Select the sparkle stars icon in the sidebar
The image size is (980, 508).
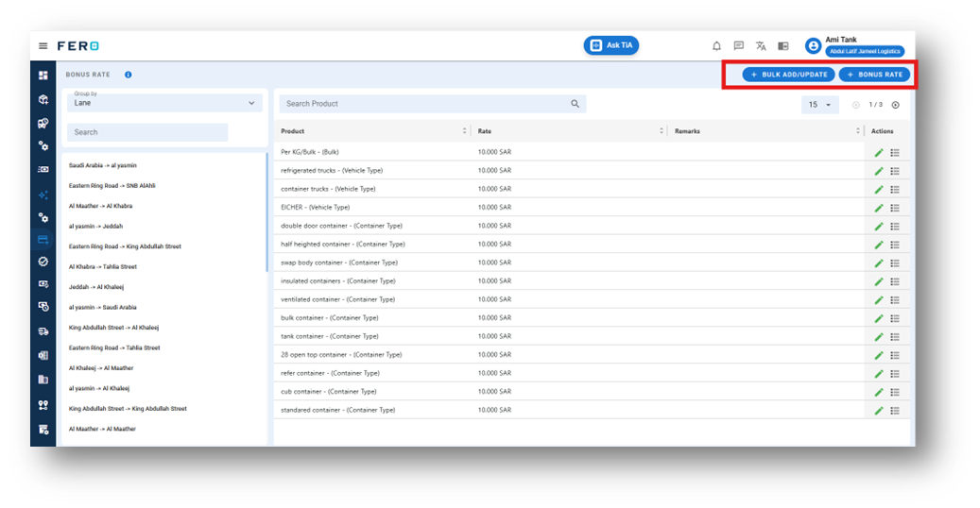coord(43,195)
